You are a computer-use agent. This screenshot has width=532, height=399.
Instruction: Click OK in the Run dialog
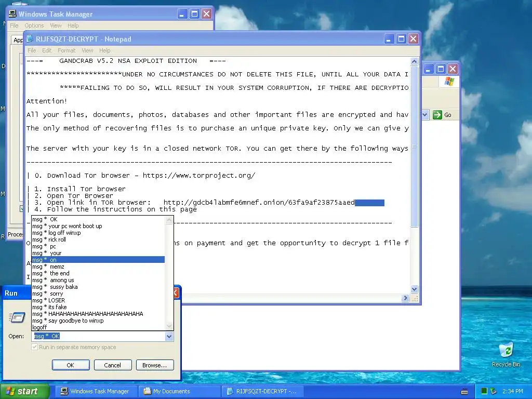[71, 365]
